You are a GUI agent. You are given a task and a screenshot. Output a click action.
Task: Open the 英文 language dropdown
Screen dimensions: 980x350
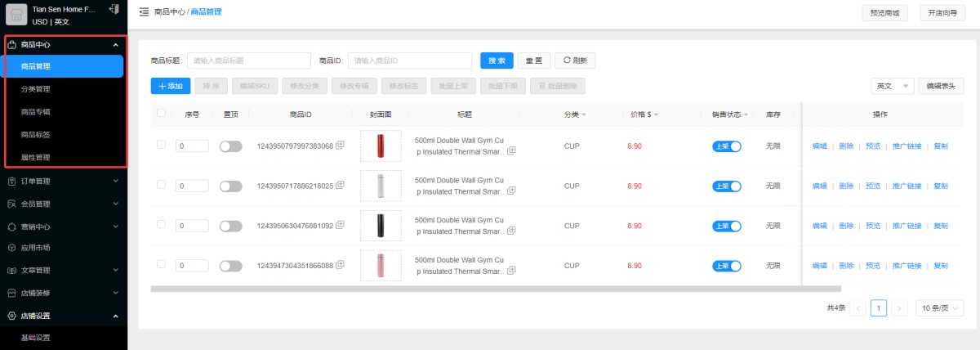point(892,86)
